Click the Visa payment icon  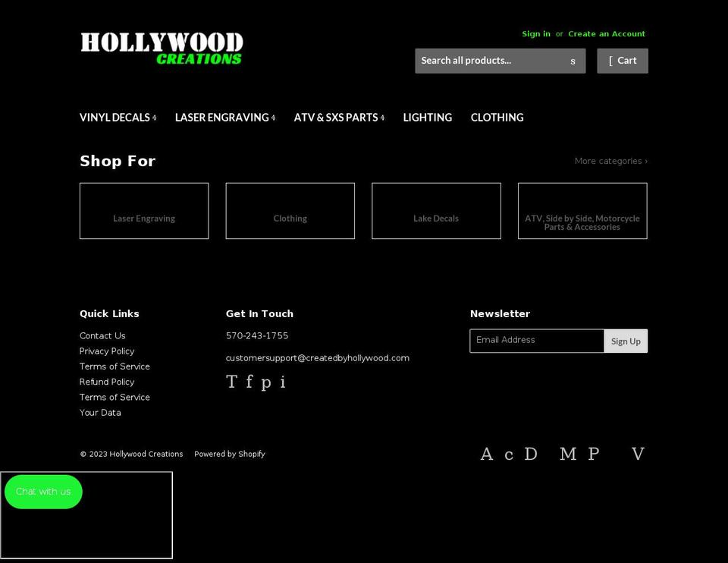click(638, 454)
